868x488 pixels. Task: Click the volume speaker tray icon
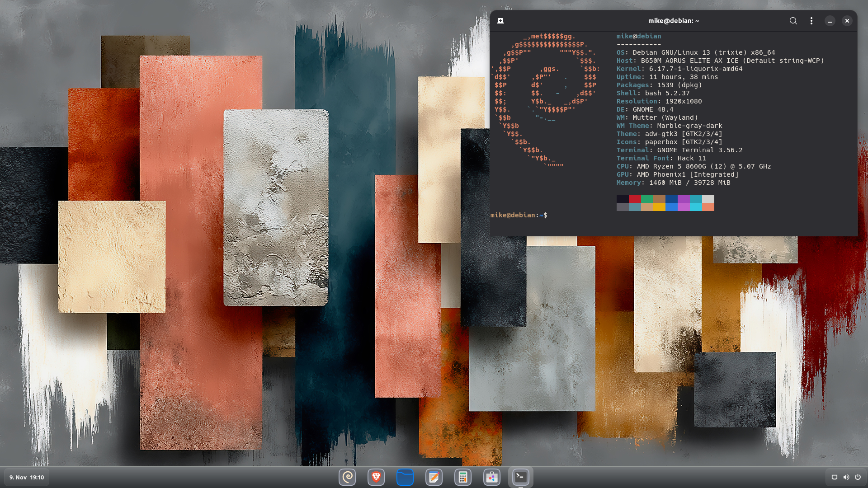[x=846, y=477]
